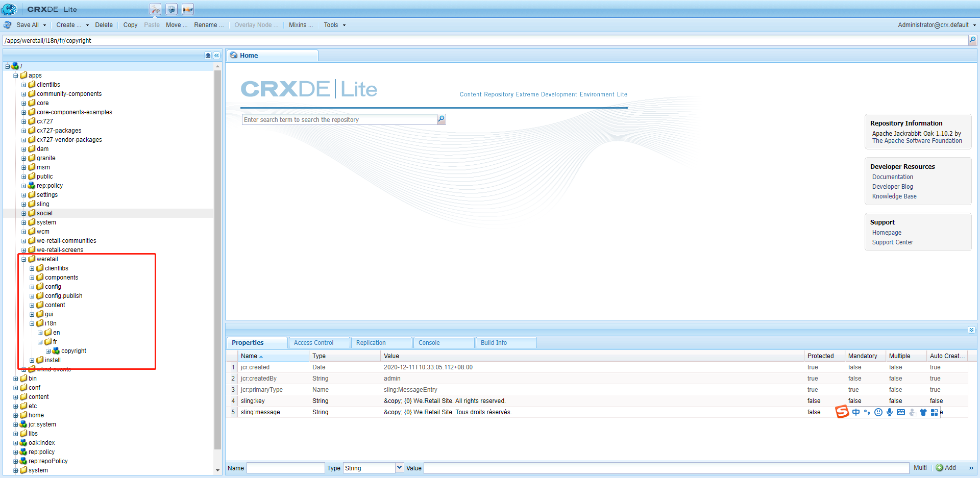
Task: Open the Developer Blog link
Action: click(893, 187)
